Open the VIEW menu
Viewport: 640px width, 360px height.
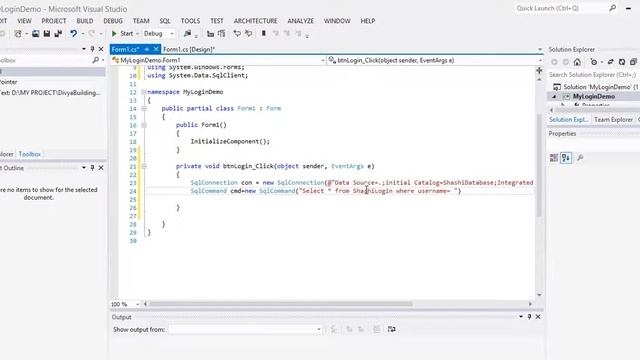(x=24, y=21)
